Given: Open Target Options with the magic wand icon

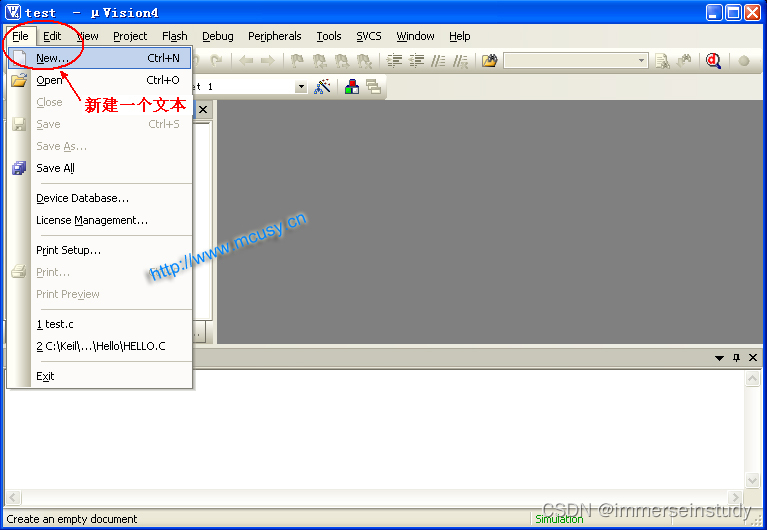Looking at the screenshot, I should [322, 87].
